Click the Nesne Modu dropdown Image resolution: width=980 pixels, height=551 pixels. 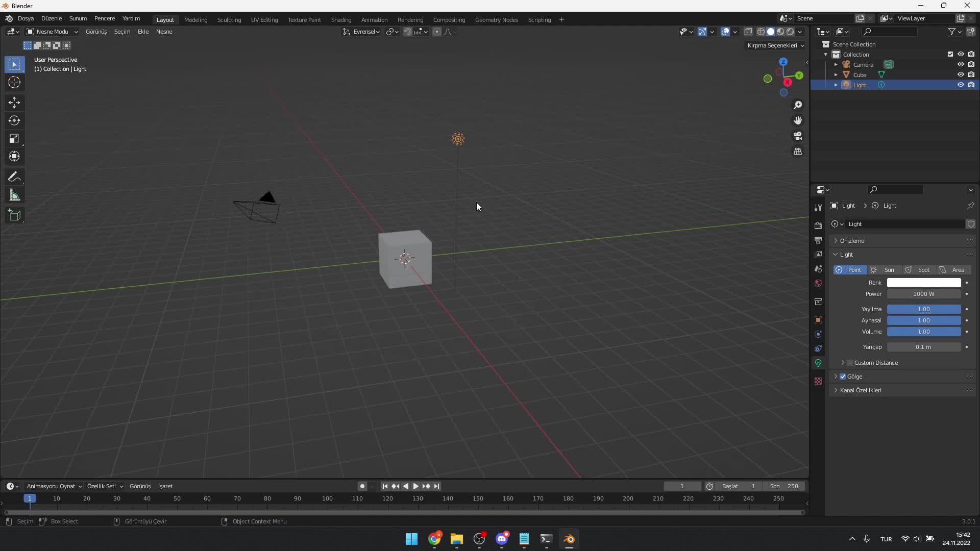(x=52, y=32)
